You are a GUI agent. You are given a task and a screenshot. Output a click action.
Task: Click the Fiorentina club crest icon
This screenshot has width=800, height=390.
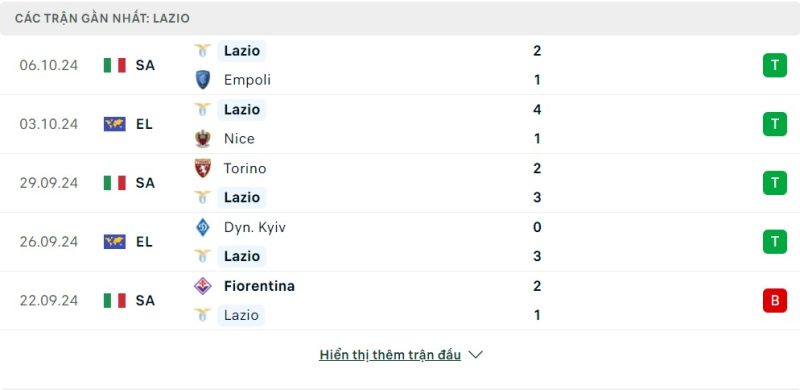click(x=203, y=286)
